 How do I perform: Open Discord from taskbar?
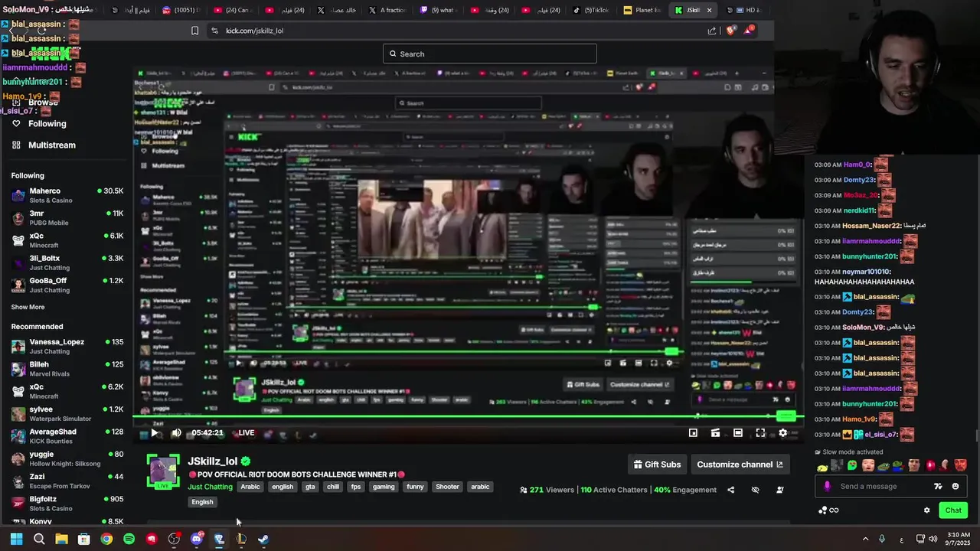click(x=196, y=539)
